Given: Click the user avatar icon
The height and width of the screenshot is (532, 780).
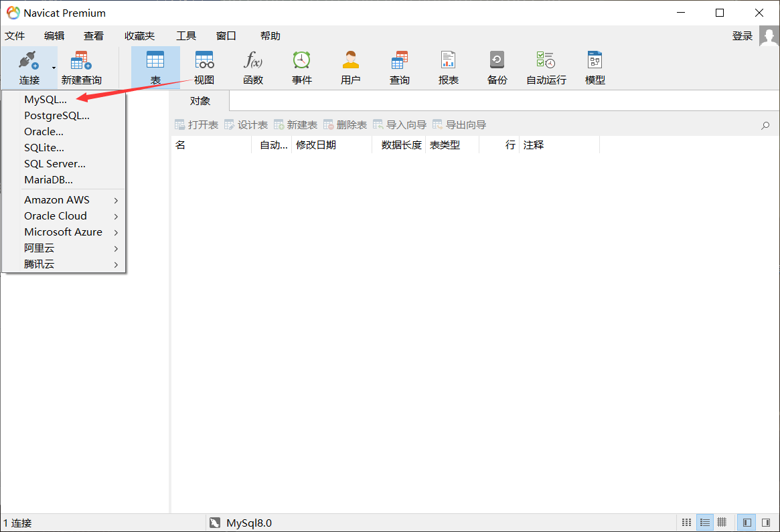Looking at the screenshot, I should pyautogui.click(x=769, y=36).
